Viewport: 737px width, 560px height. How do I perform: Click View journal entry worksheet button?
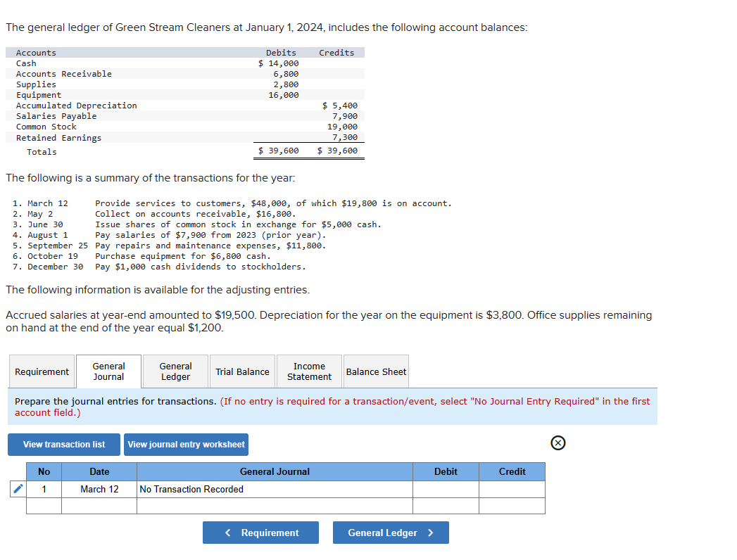186,445
